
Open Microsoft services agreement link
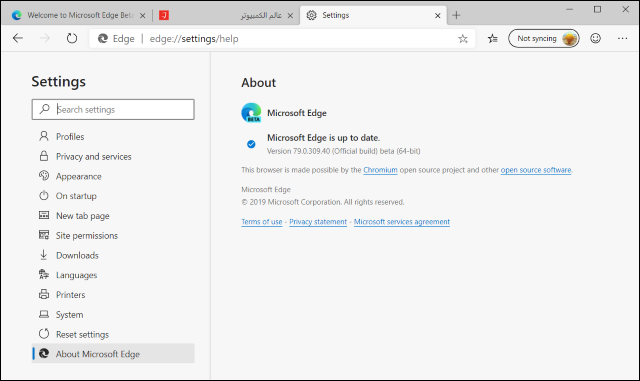point(402,222)
